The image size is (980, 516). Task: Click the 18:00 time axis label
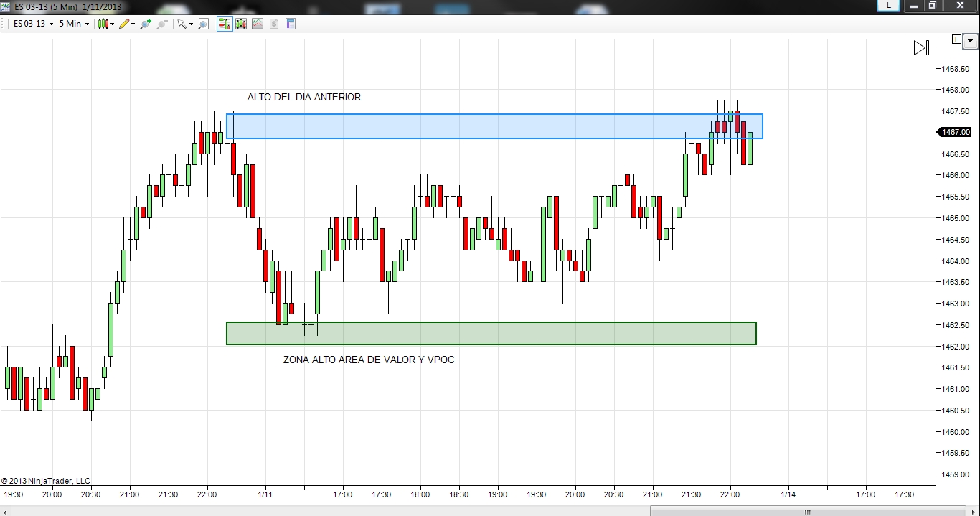point(420,494)
